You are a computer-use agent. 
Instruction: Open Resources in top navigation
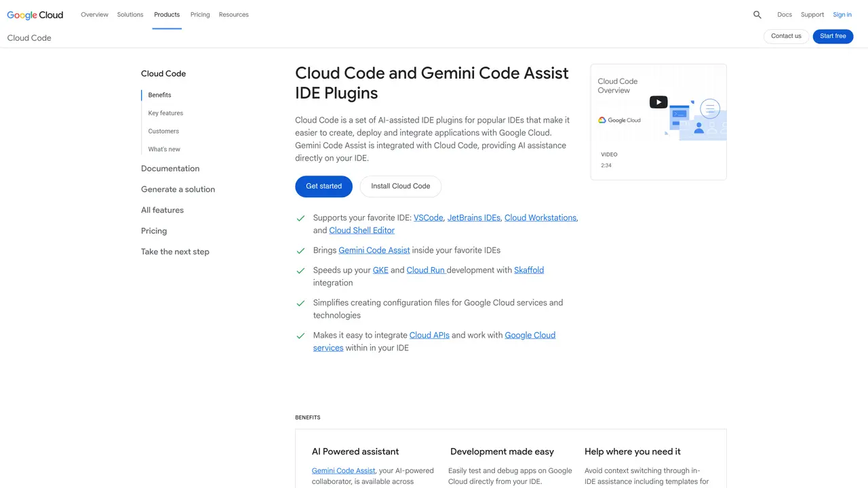coord(234,14)
